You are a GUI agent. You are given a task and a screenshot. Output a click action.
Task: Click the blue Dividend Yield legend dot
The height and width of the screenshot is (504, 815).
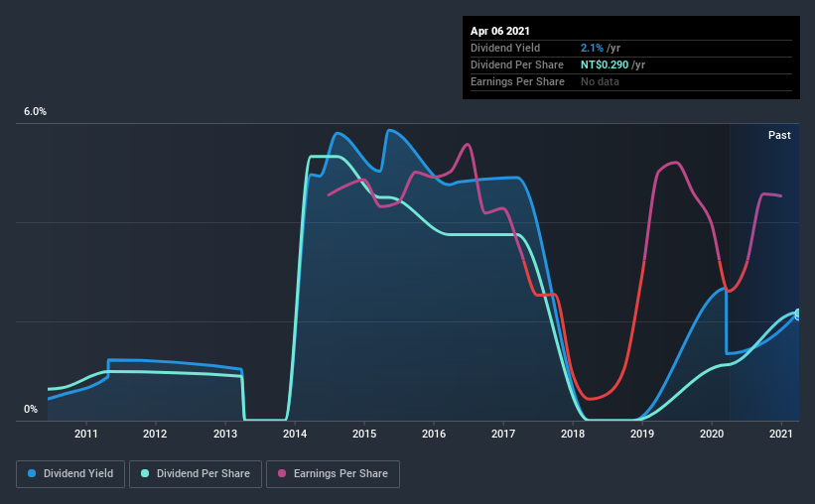[x=32, y=473]
